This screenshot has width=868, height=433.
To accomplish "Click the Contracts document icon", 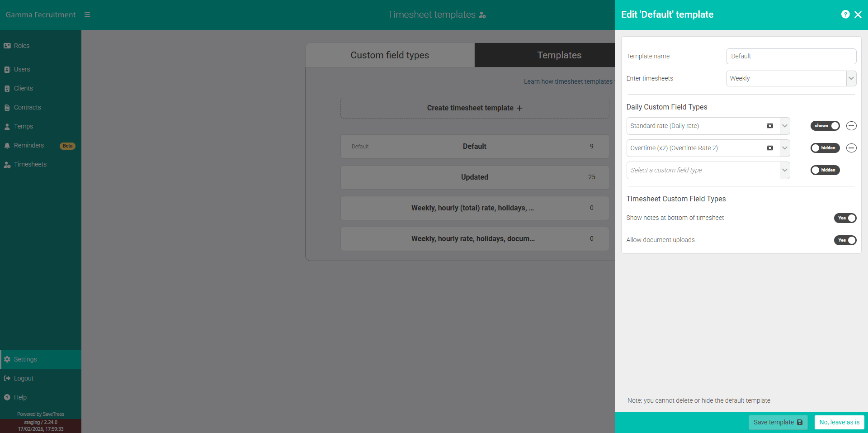I will click(x=6, y=107).
